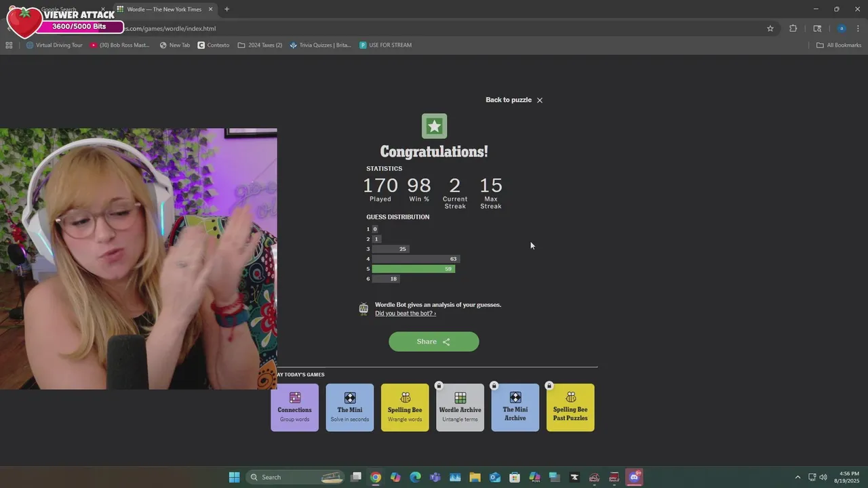This screenshot has height=488, width=868.
Task: Open the Connections game card
Action: pos(294,407)
